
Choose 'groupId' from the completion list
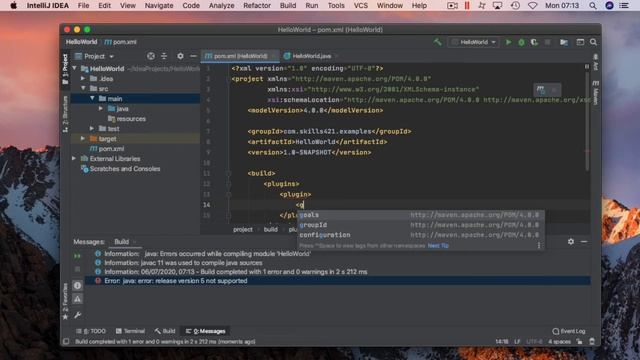[420, 225]
